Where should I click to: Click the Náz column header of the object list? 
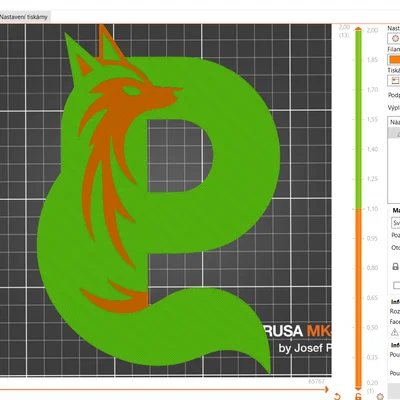click(395, 122)
